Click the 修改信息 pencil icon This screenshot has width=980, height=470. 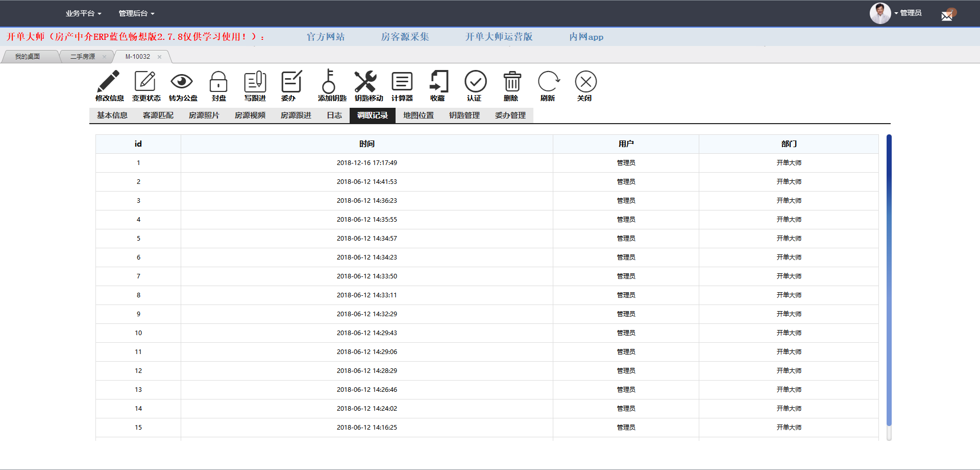click(x=108, y=81)
